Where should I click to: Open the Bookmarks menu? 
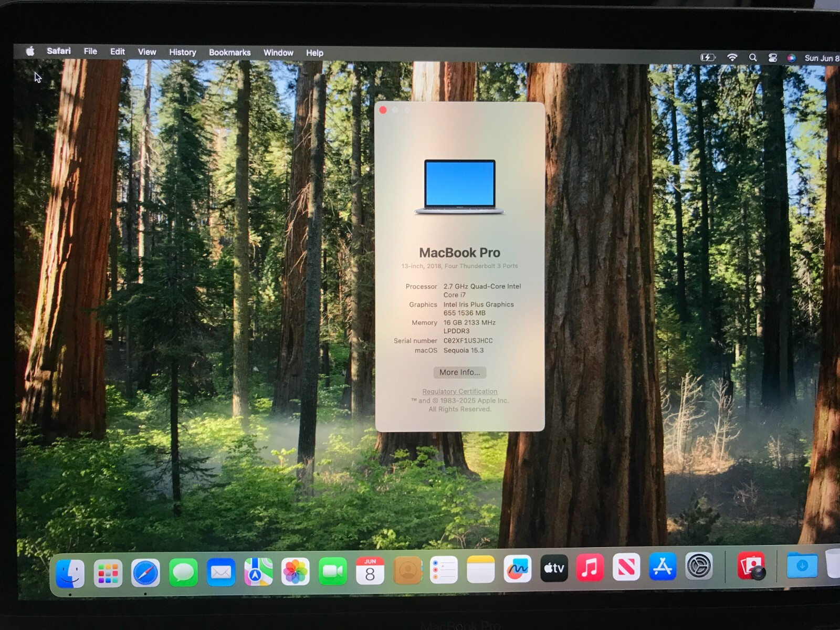230,52
